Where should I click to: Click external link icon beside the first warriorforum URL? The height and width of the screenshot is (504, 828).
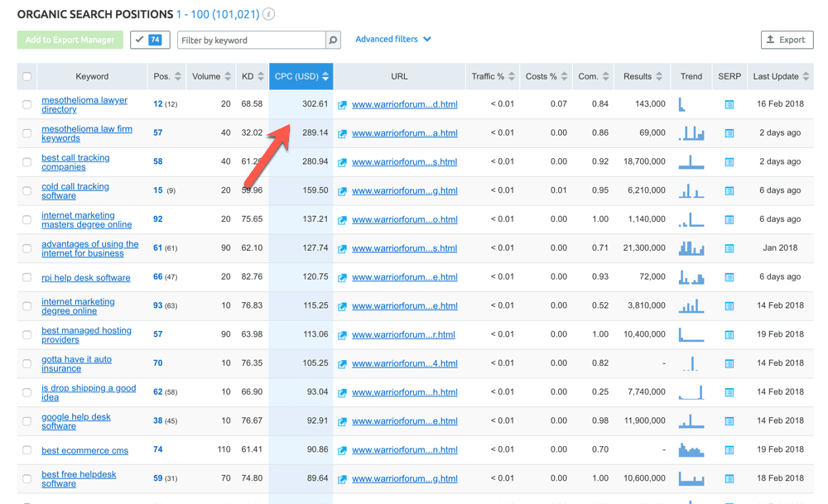[x=341, y=103]
